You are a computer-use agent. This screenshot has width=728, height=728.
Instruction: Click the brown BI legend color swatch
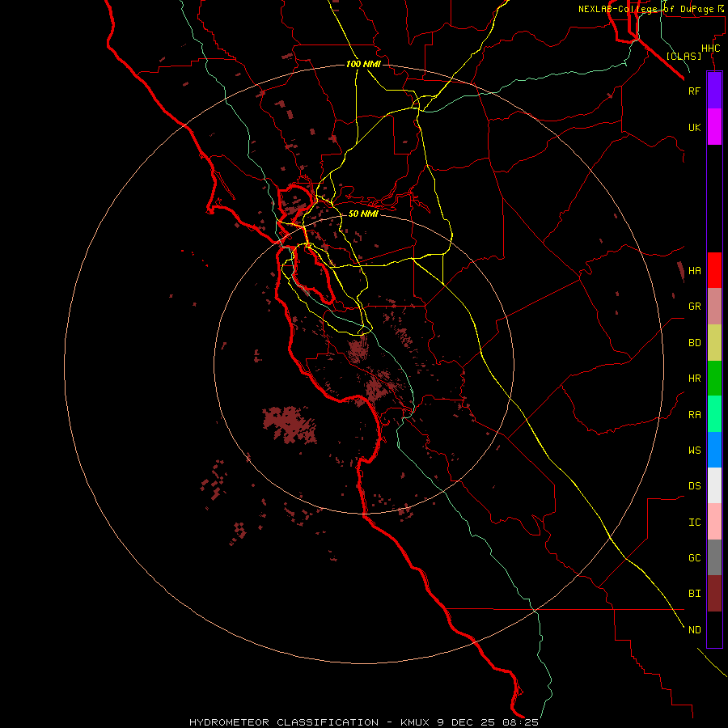click(x=714, y=594)
